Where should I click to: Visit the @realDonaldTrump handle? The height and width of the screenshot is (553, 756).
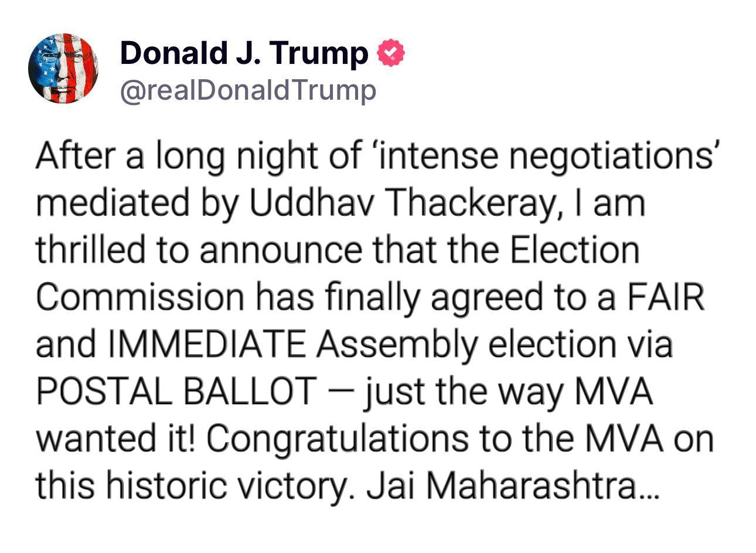(248, 91)
